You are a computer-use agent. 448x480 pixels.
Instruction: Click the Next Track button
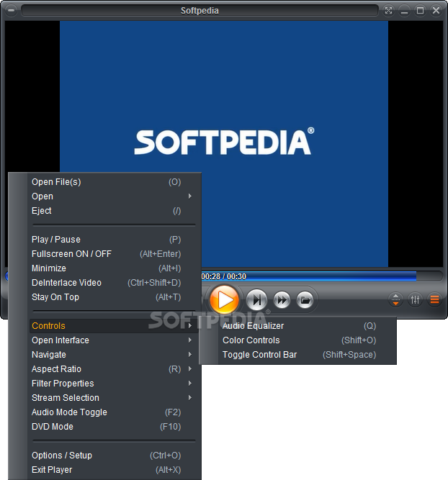[x=257, y=300]
